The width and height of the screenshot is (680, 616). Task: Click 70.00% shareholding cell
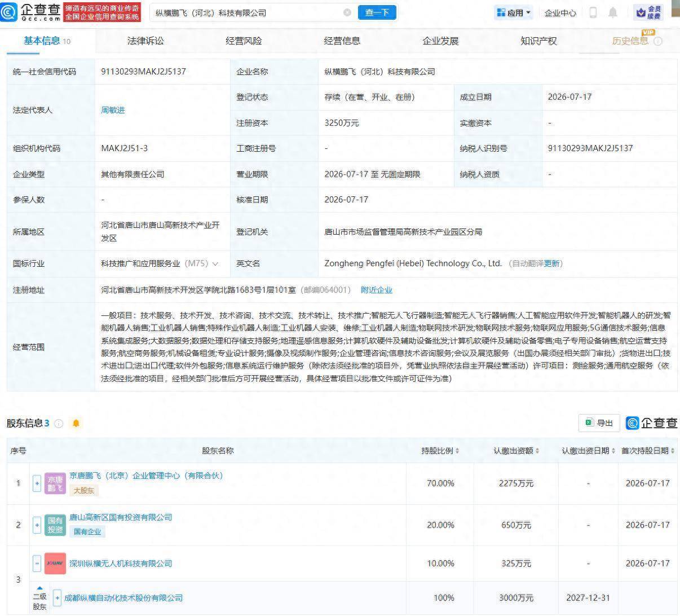pos(440,483)
